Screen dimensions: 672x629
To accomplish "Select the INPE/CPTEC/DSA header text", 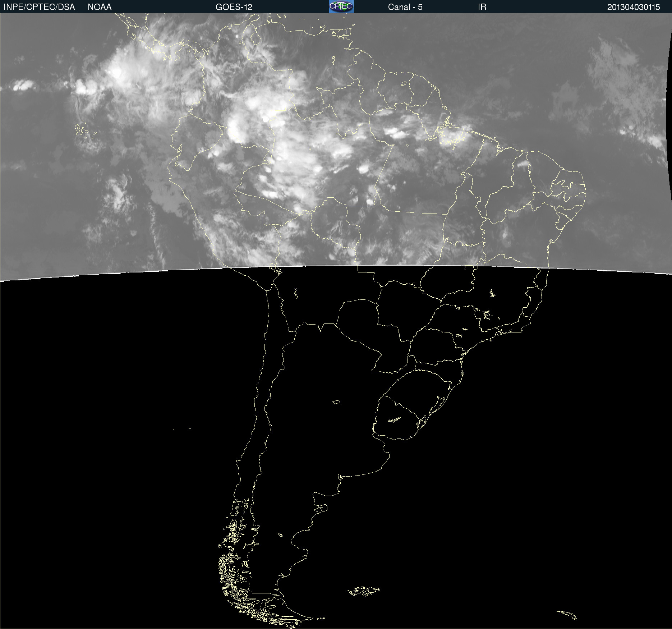I will coord(39,7).
